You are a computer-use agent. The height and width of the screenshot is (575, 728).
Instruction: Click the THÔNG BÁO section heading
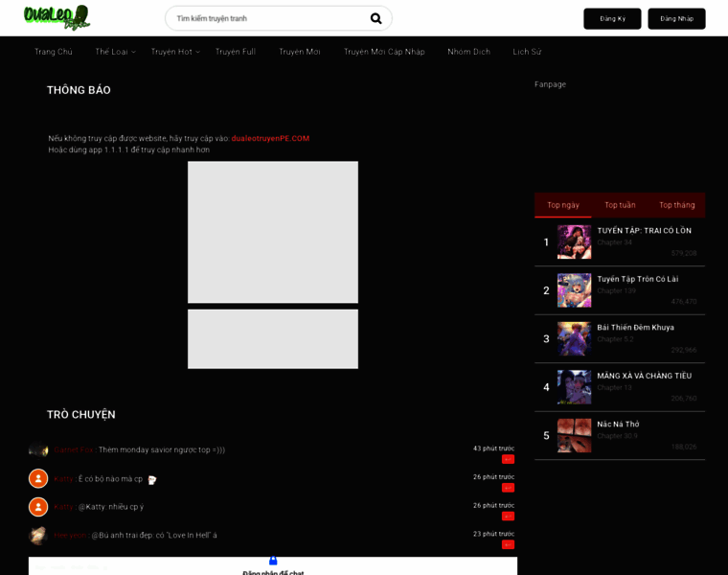pos(79,90)
